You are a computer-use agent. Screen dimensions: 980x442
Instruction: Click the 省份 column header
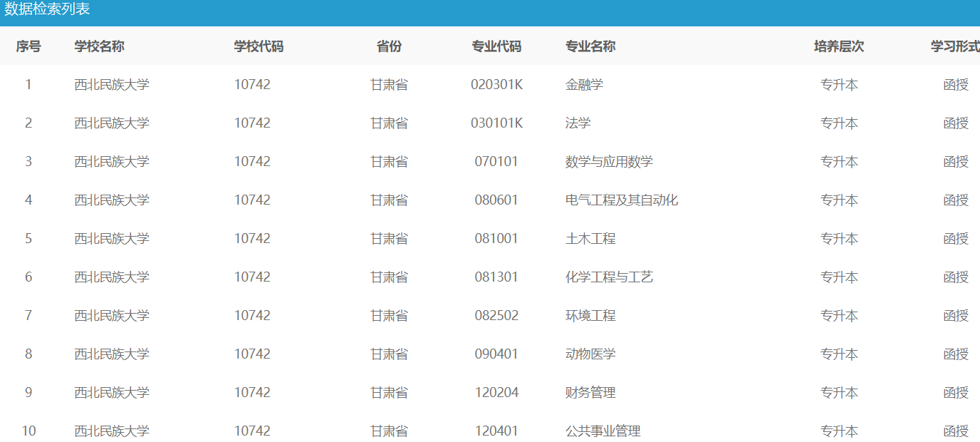click(x=389, y=46)
